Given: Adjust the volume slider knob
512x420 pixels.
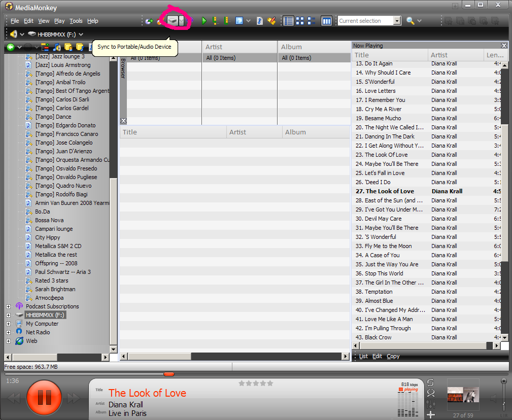Looking at the screenshot, I should pos(504,381).
